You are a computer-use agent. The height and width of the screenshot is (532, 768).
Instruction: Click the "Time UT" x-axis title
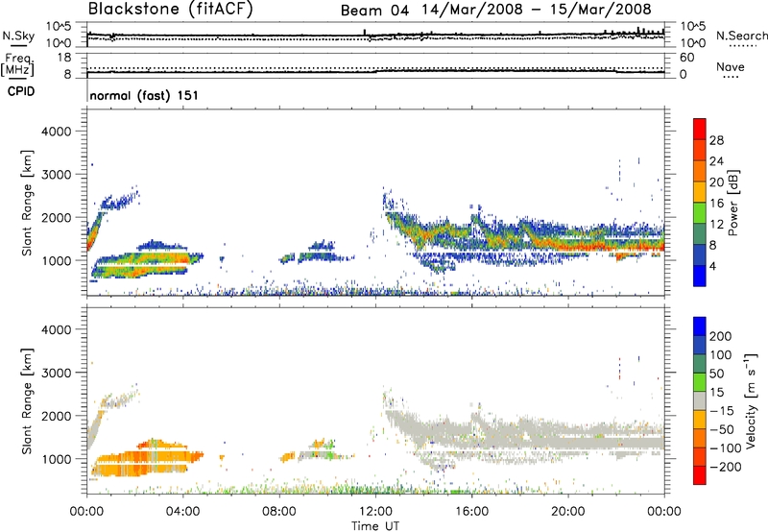tap(375, 526)
